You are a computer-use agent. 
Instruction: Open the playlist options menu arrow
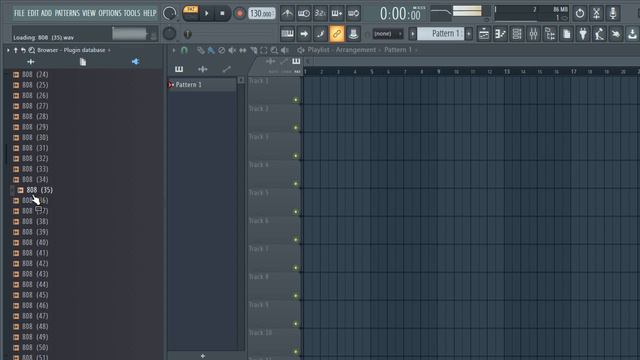(174, 50)
